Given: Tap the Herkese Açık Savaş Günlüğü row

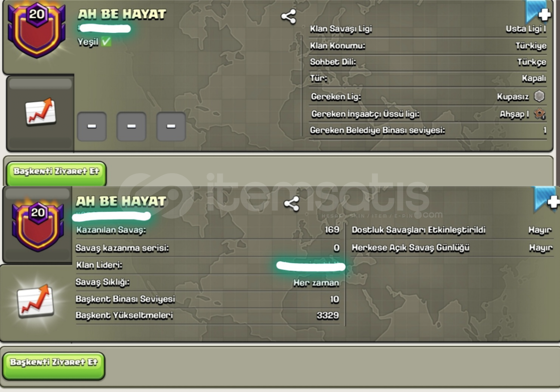Looking at the screenshot, I should [x=452, y=248].
